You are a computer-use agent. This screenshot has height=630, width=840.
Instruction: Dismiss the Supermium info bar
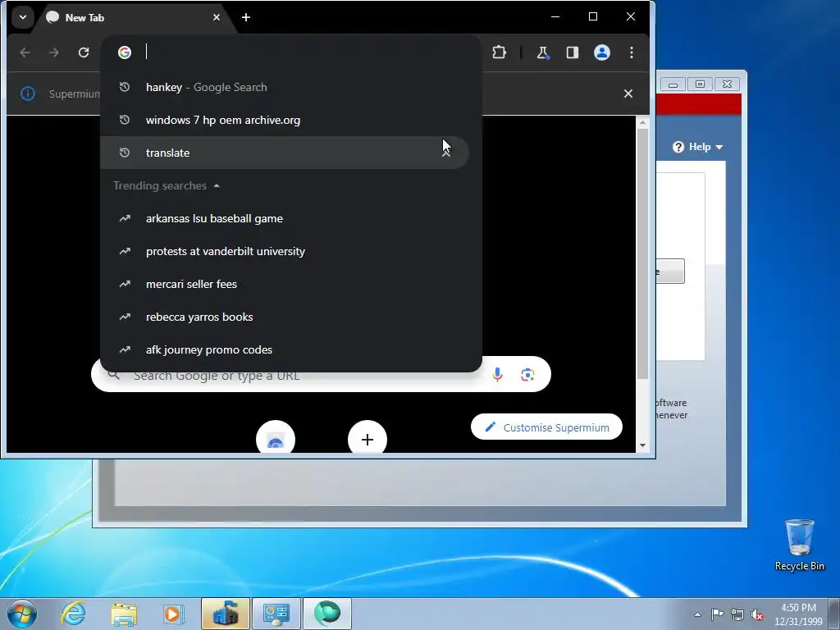(628, 94)
